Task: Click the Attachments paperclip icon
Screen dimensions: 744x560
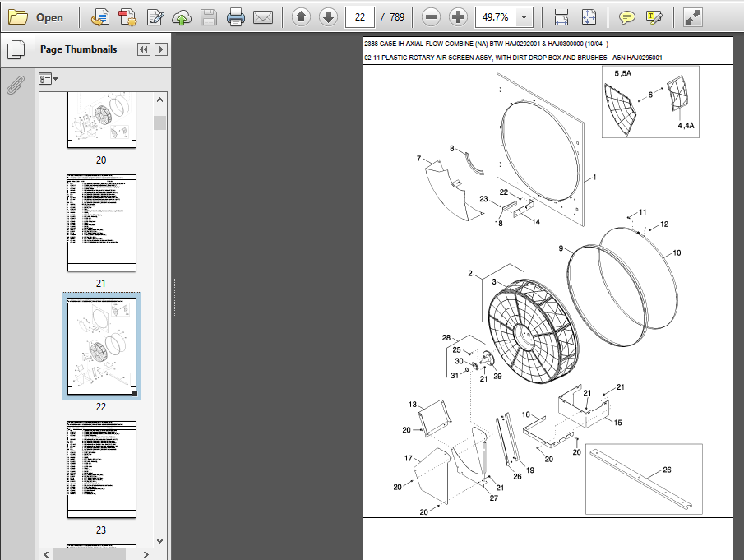Action: point(16,86)
